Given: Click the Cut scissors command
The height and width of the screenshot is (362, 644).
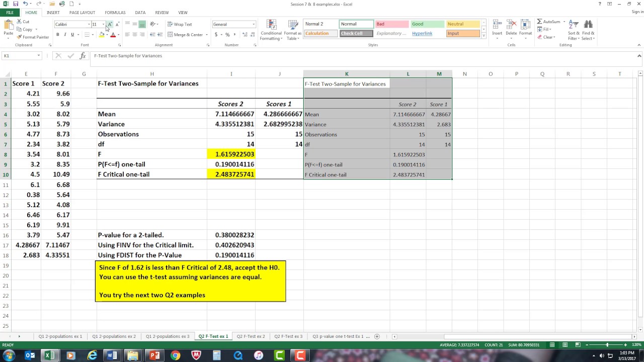Looking at the screenshot, I should click(23, 22).
